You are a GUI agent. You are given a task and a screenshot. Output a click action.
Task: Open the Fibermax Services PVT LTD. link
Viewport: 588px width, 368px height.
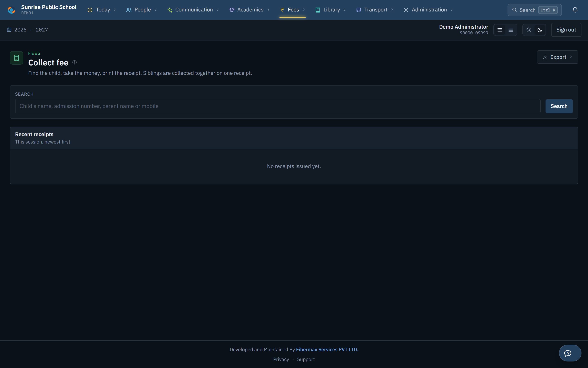point(327,350)
